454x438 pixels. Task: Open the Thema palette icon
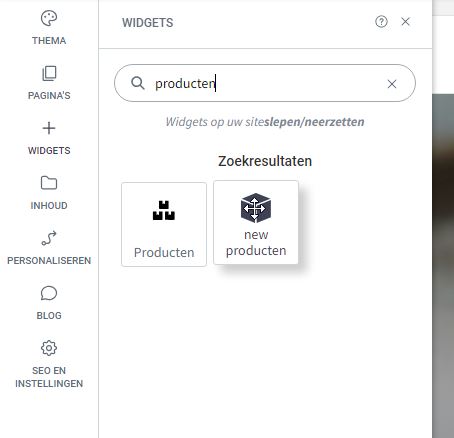coord(49,18)
